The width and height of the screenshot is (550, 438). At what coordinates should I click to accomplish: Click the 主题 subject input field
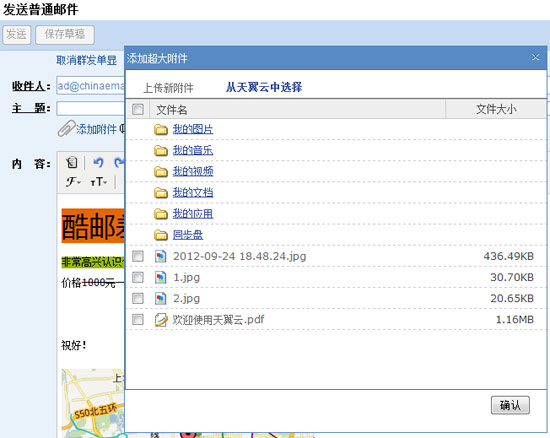point(90,108)
